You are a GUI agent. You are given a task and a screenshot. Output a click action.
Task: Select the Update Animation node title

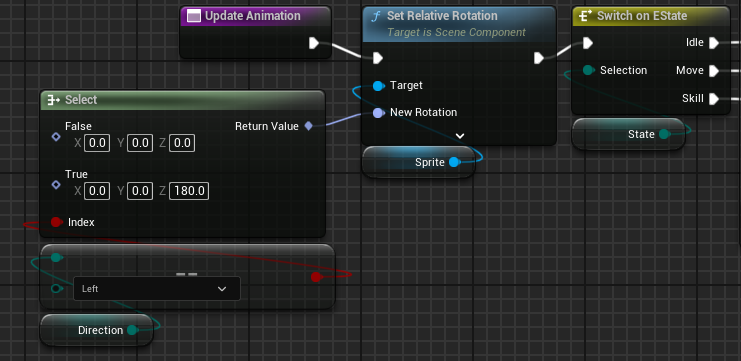[x=252, y=16]
